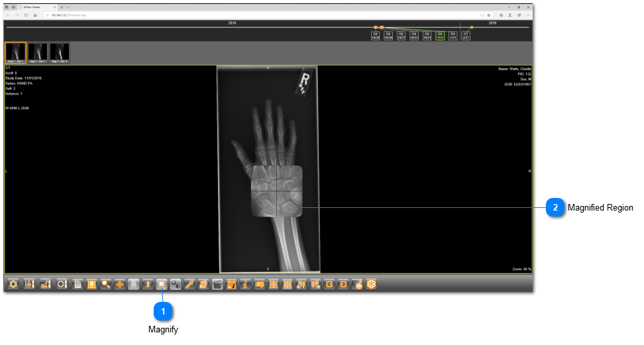Click the series layout with arrow icon
The height and width of the screenshot is (345, 644).
point(315,284)
